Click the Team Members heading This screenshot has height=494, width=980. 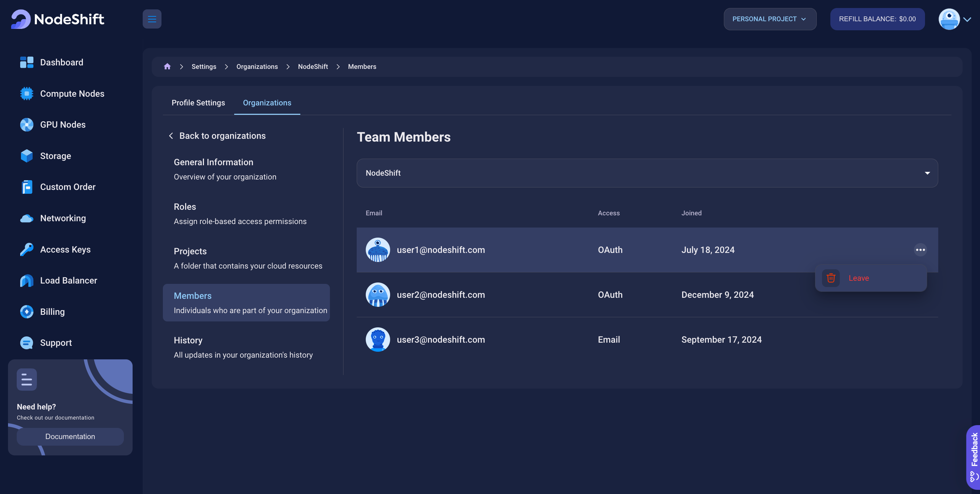pyautogui.click(x=404, y=137)
